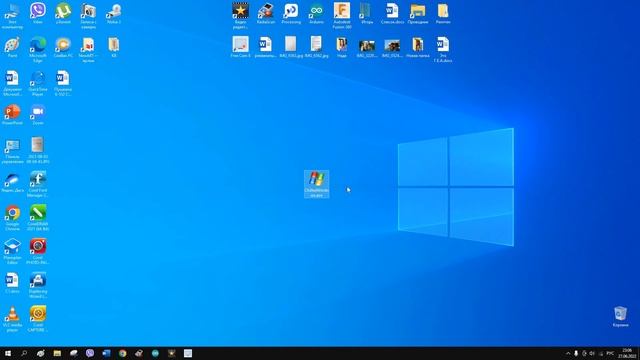Open Word from the taskbar

[106, 353]
